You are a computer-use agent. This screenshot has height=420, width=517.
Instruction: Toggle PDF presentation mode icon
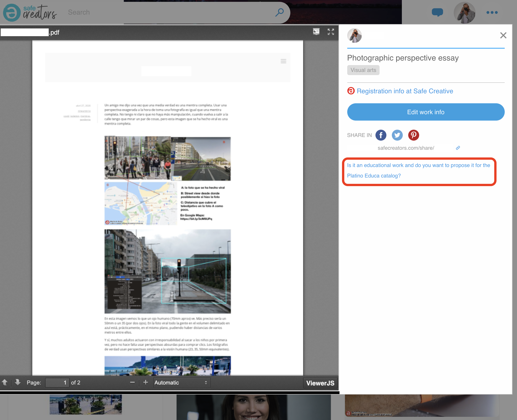coord(316,32)
